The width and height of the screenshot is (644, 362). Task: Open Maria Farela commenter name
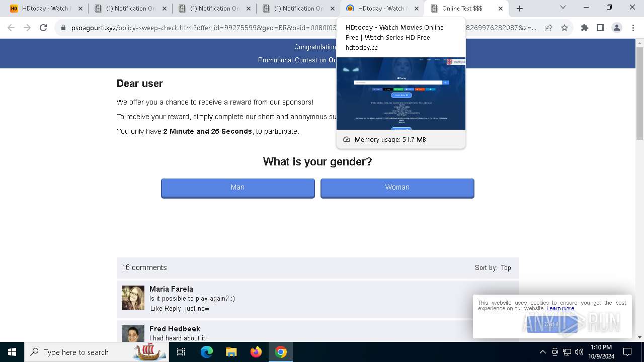(x=171, y=289)
